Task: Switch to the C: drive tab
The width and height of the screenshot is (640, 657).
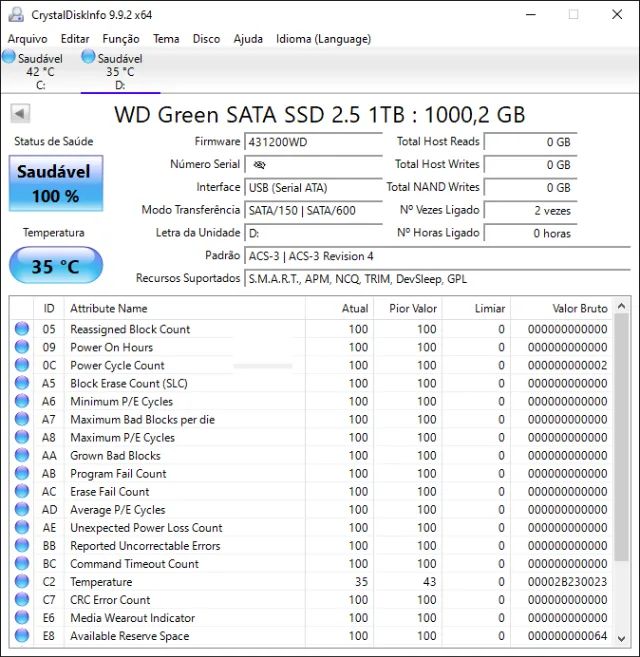Action: (40, 70)
